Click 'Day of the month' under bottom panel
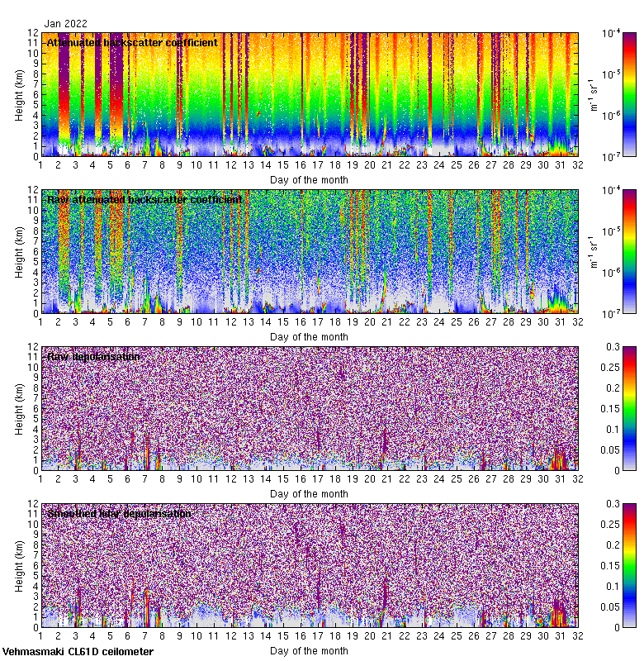The height and width of the screenshot is (661, 644). (309, 650)
